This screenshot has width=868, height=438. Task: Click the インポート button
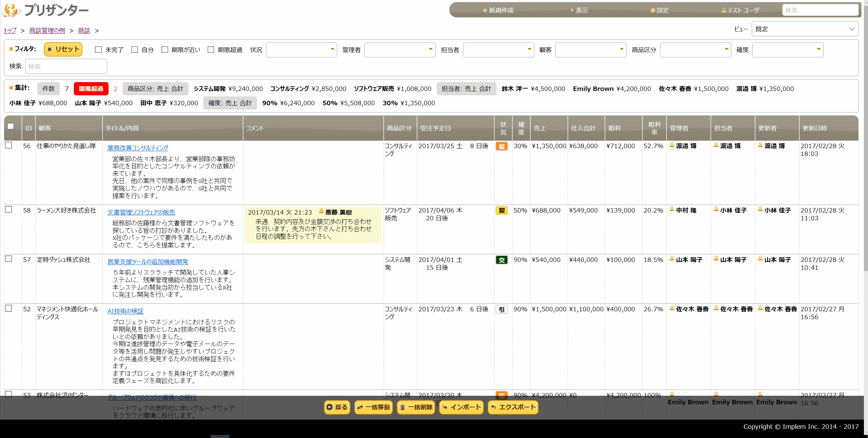point(461,407)
